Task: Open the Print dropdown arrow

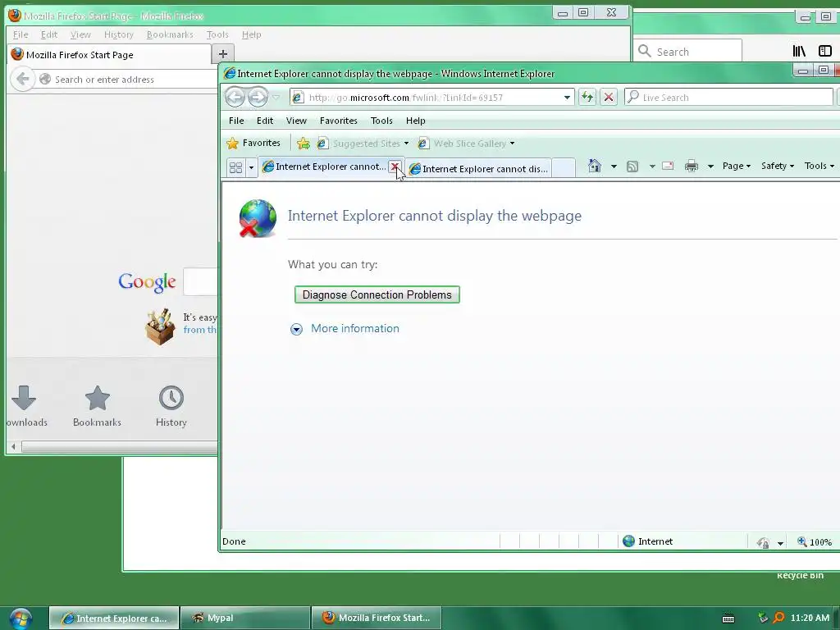Action: tap(710, 166)
